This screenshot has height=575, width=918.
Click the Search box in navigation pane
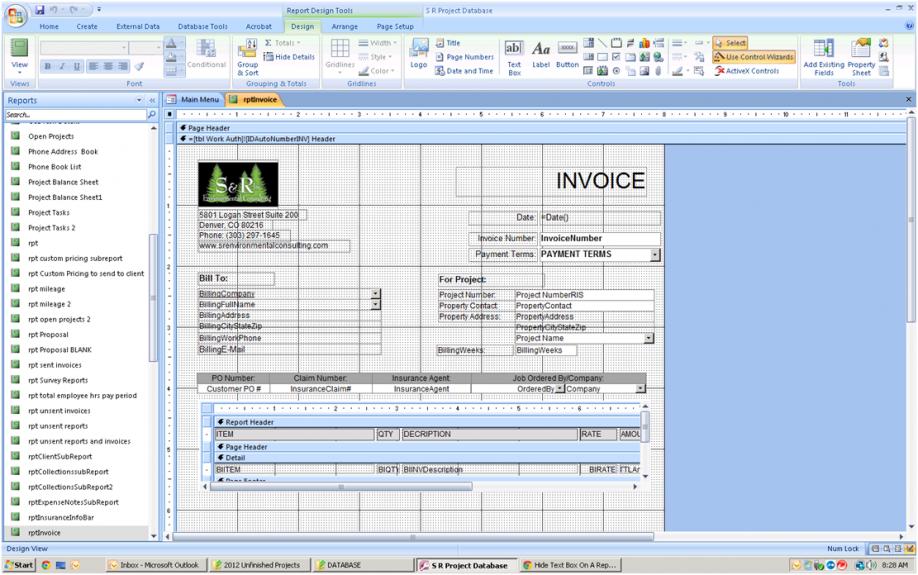(x=74, y=115)
